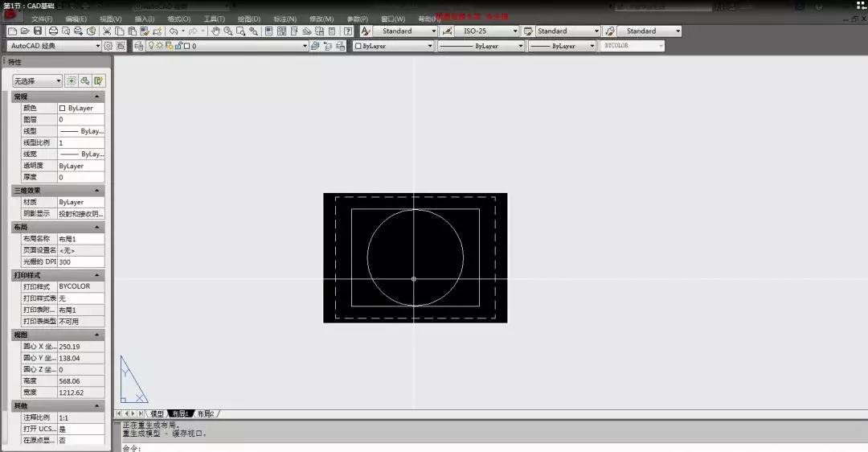Switch to the 布局2 tab

(x=205, y=413)
